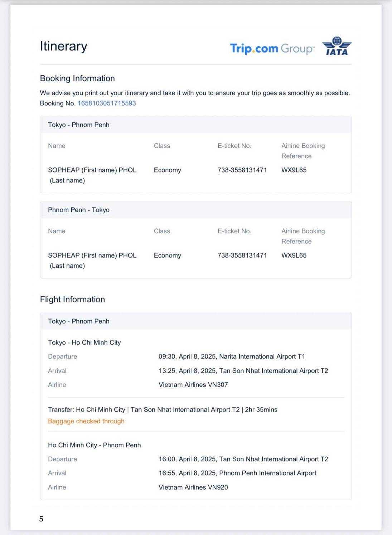
Task: Click page number 5 at bottom
Action: pos(41,519)
